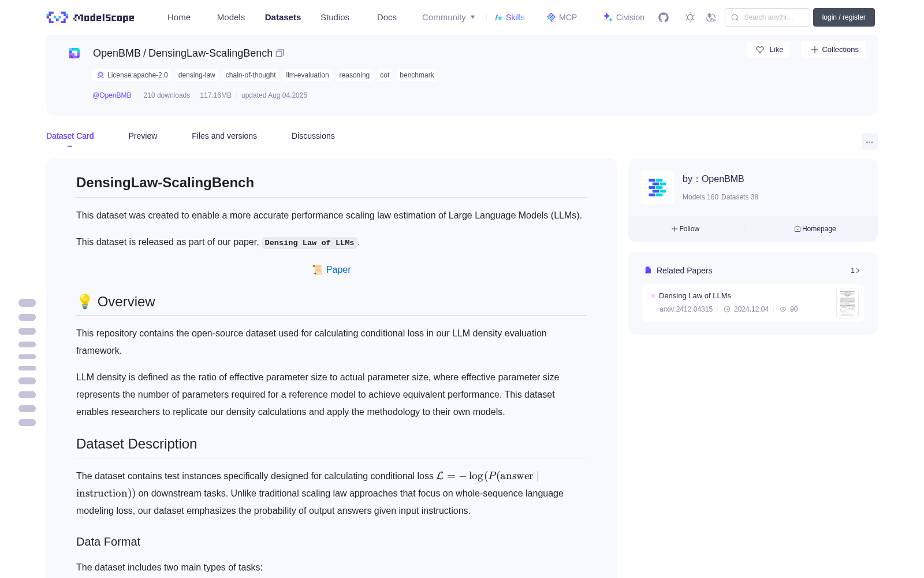Click the dataset avatar icon beside OpenBMB

point(74,53)
